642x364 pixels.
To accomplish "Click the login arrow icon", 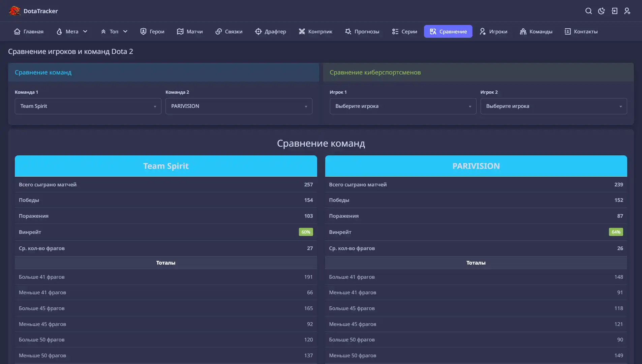I will coord(614,11).
